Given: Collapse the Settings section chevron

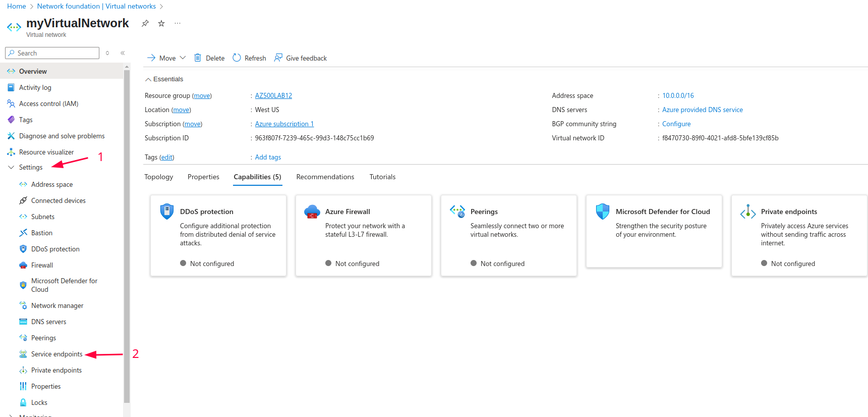Looking at the screenshot, I should click(x=11, y=167).
